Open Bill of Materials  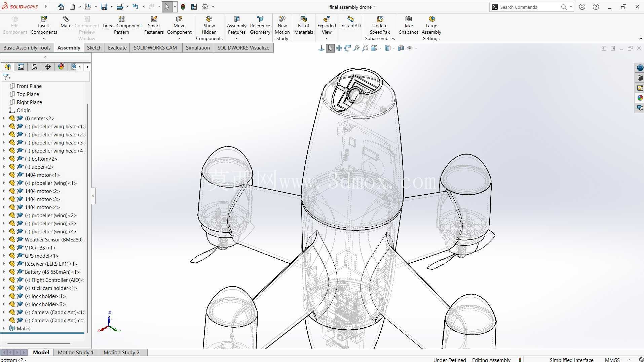click(303, 25)
